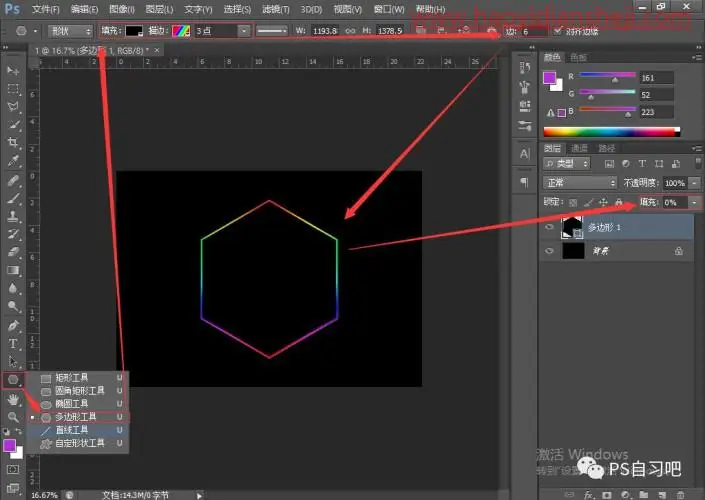Select the Rectangular Marquee tool

click(13, 89)
